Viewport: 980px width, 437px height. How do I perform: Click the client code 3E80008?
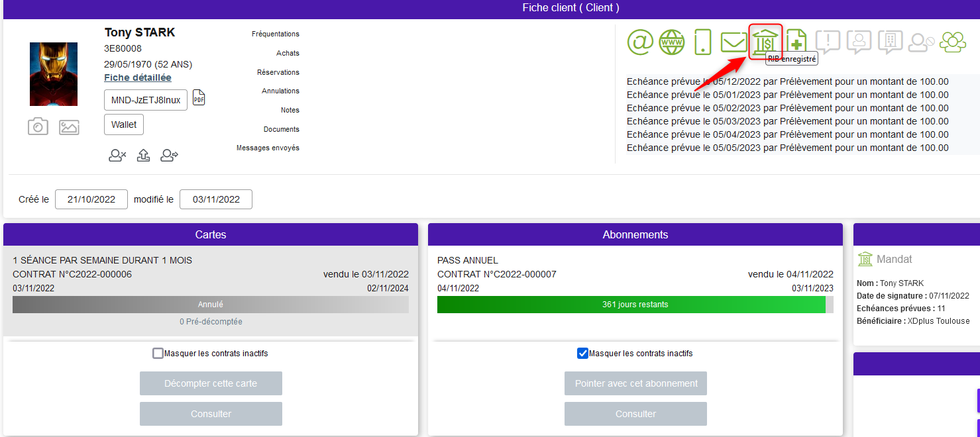[123, 49]
